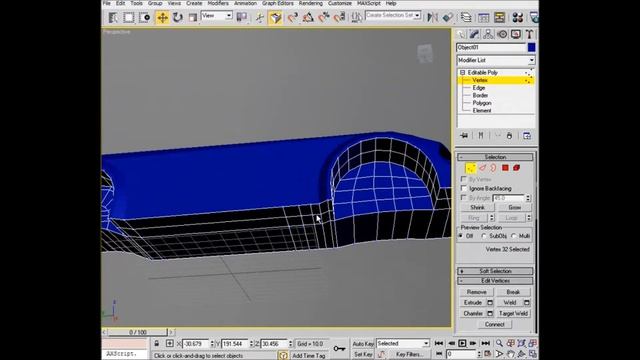Open the MAXScript menu

[x=369, y=3]
